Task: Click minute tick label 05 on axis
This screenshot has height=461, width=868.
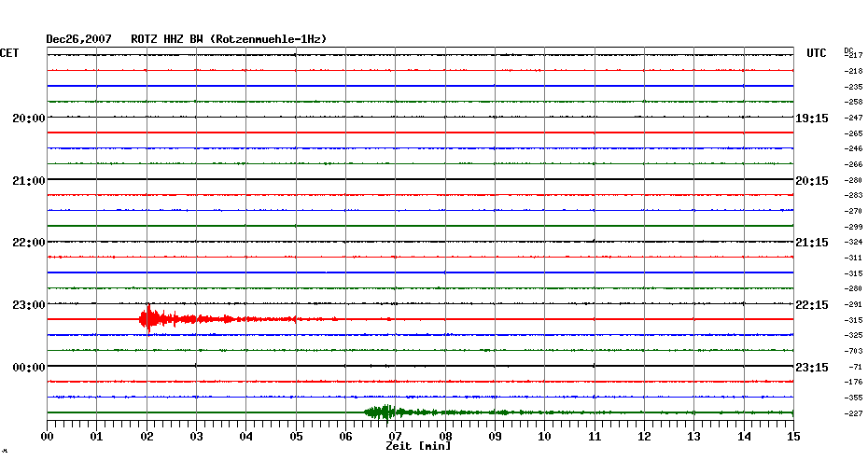Action: 296,436
